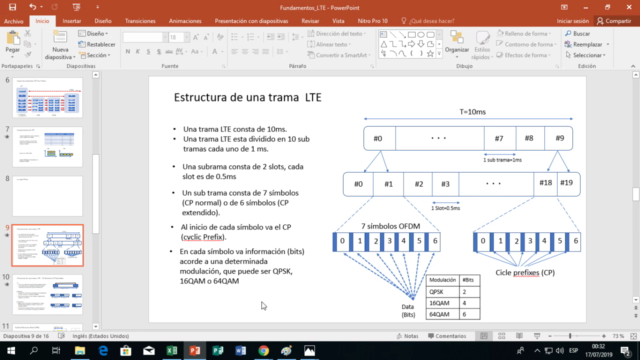640x360 pixels.
Task: Click Iniciar sesión link
Action: (x=573, y=21)
